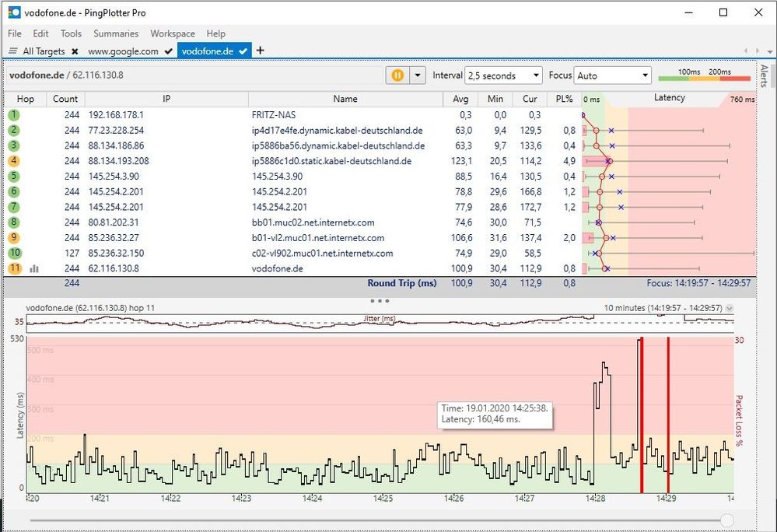Open the 10 minutes timeline range dropdown
Image resolution: width=777 pixels, height=532 pixels.
730,307
